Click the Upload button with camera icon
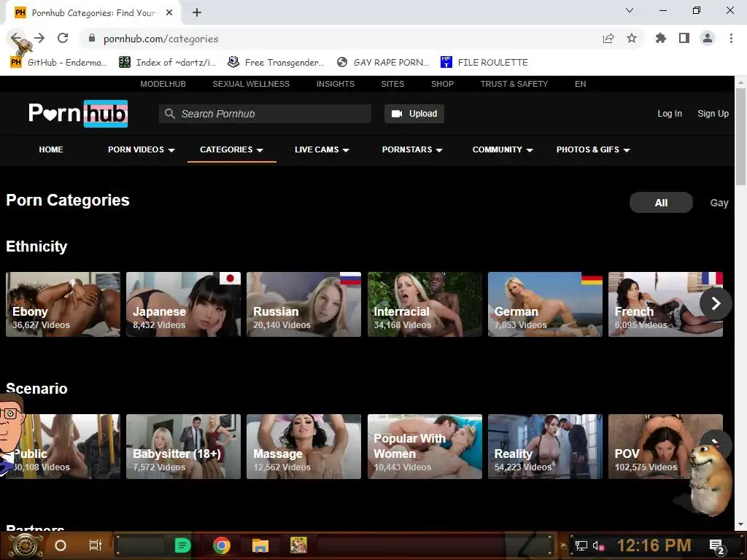747x560 pixels. [x=414, y=114]
